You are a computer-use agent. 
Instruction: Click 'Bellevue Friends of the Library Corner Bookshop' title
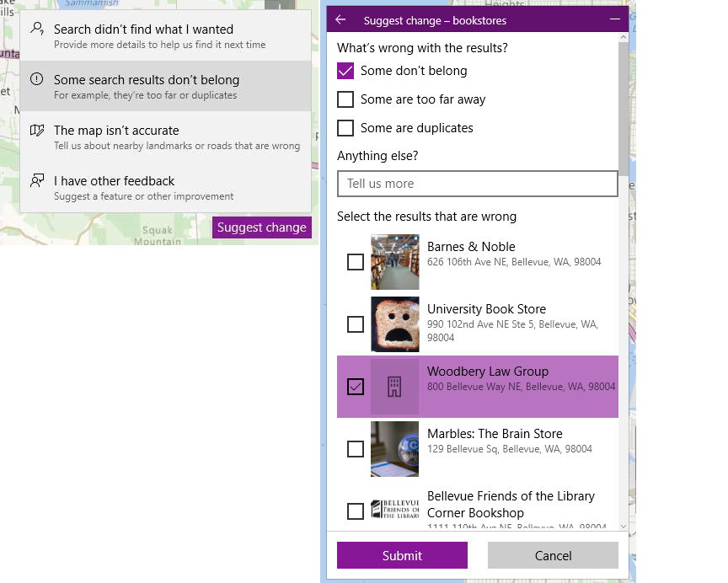pos(511,505)
